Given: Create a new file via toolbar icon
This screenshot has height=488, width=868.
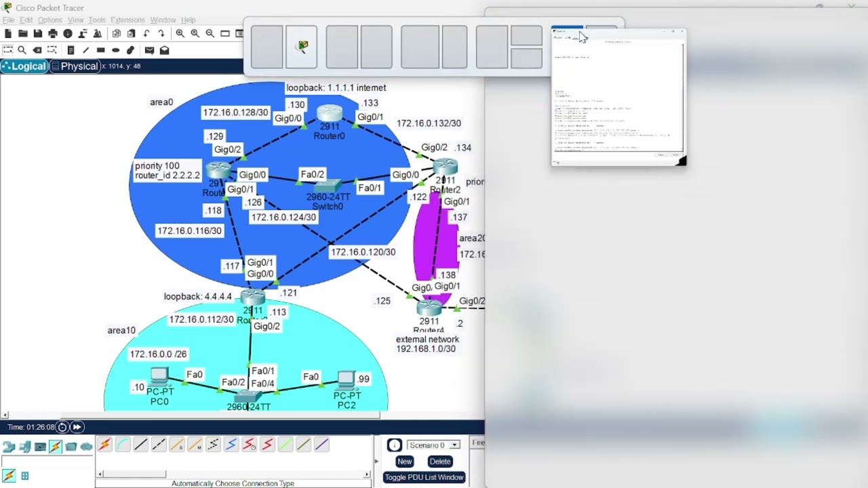Looking at the screenshot, I should (8, 33).
